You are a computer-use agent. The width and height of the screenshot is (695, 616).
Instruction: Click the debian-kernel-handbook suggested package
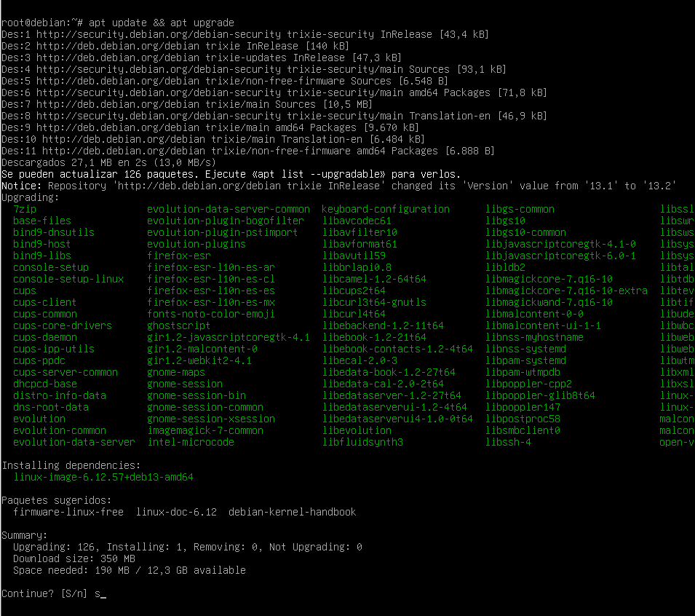pyautogui.click(x=292, y=512)
